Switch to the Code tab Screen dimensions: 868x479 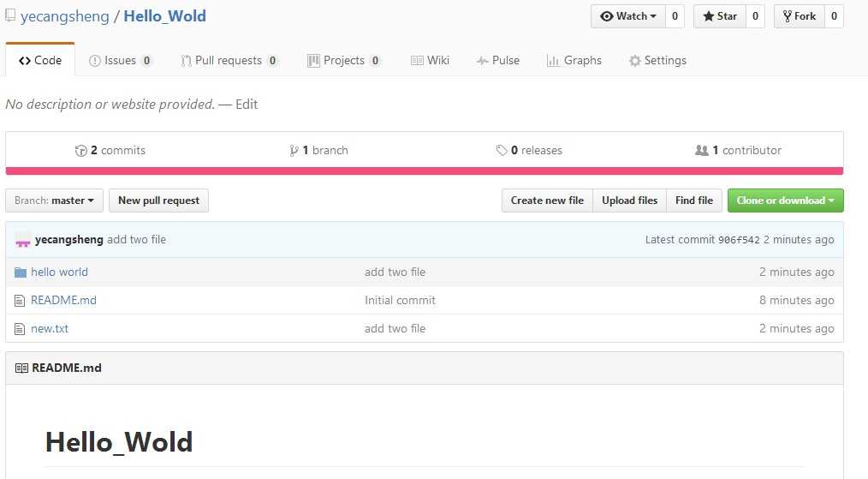pyautogui.click(x=40, y=61)
